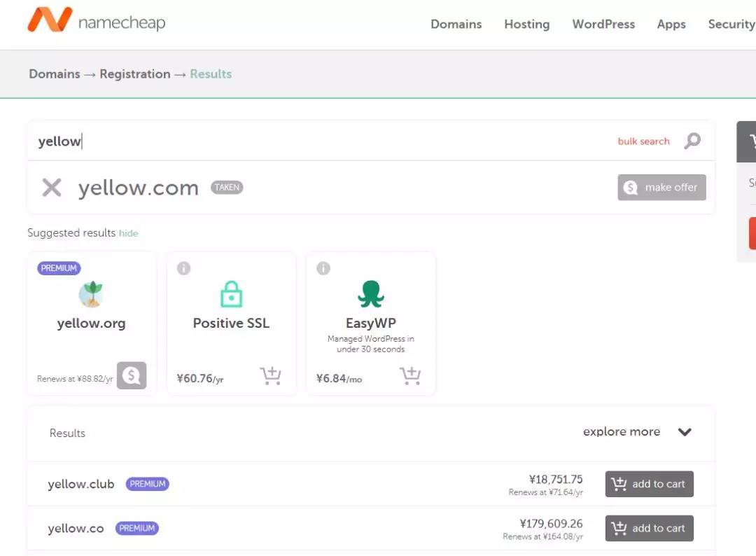756x556 pixels.
Task: Select the Positive SSL padlock icon
Action: (231, 293)
